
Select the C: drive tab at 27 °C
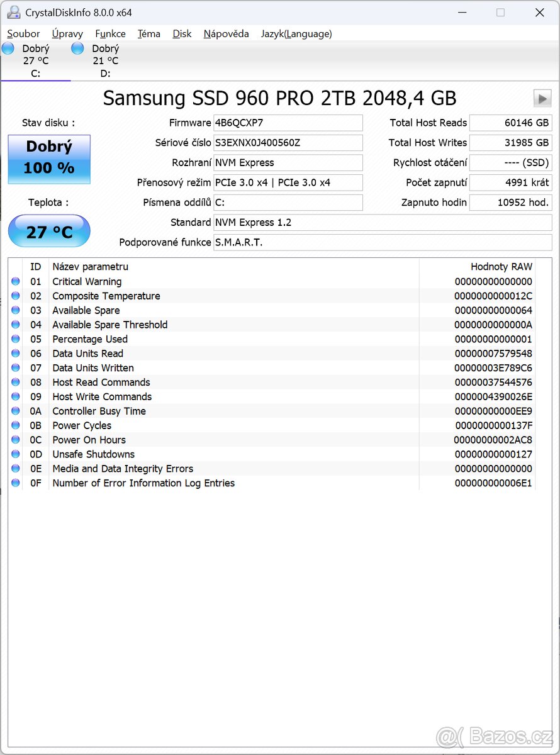coord(35,61)
